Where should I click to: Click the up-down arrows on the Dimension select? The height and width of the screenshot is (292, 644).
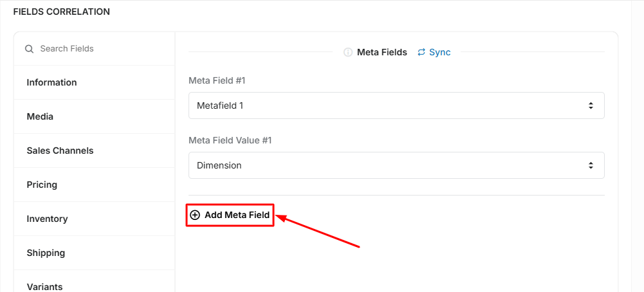click(591, 165)
